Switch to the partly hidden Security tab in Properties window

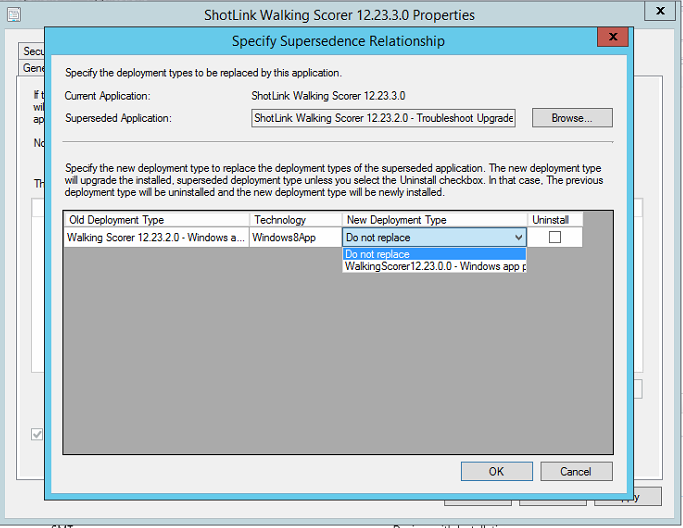coord(32,51)
